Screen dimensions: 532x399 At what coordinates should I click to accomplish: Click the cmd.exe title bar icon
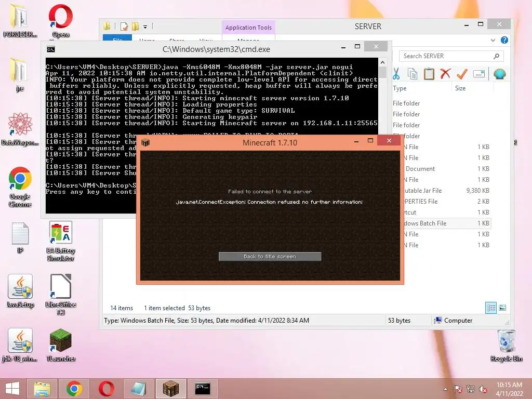(51, 49)
